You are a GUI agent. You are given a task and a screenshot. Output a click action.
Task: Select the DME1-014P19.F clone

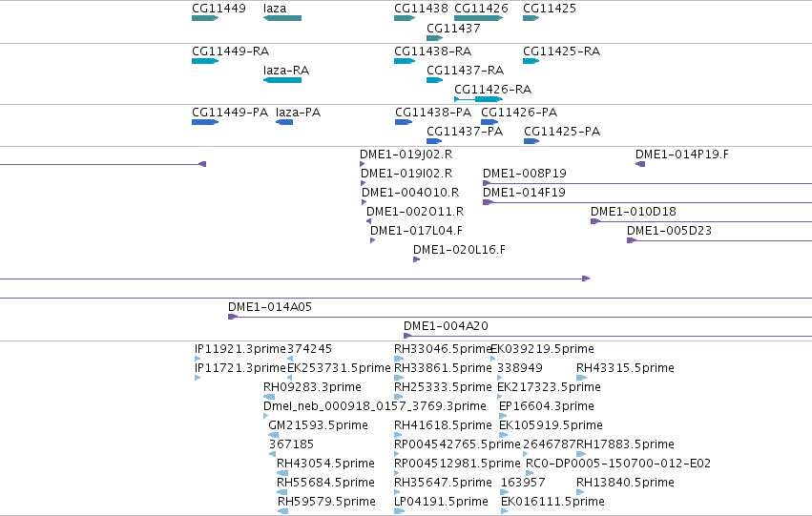tap(640, 164)
